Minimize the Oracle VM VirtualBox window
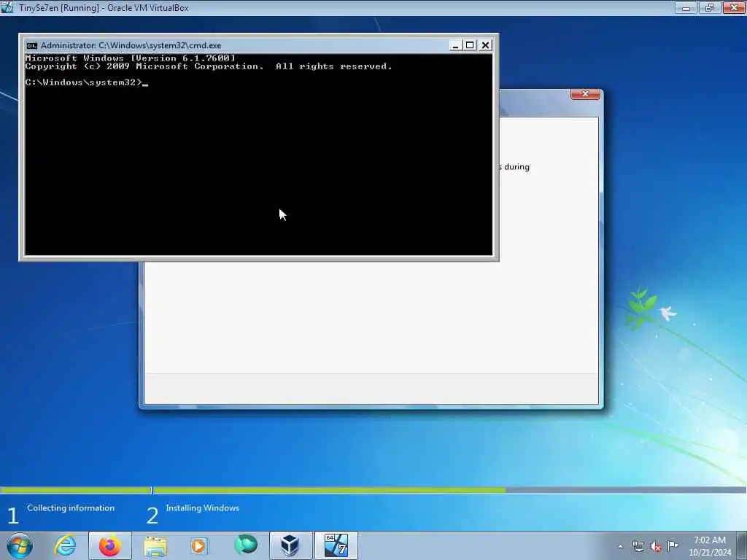This screenshot has width=747, height=560. 686,7
